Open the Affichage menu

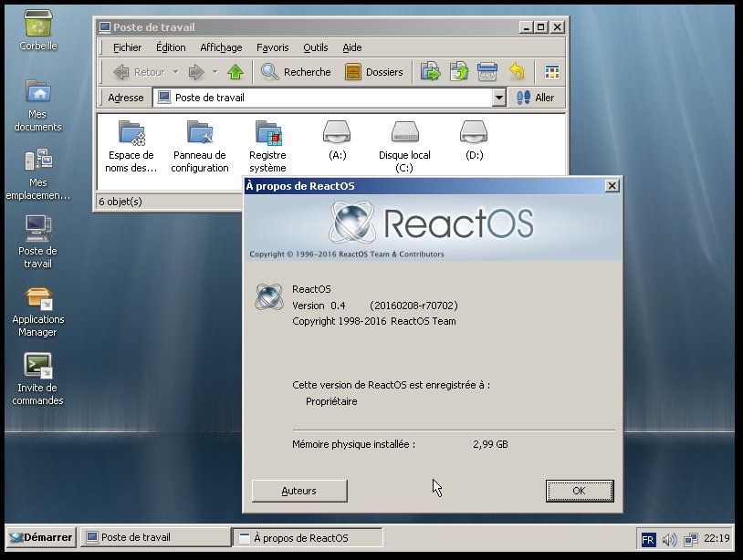(221, 47)
